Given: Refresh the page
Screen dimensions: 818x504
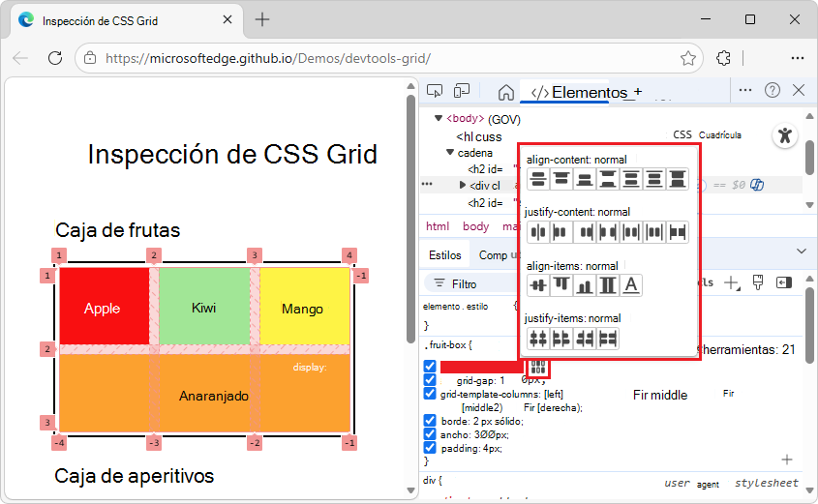Looking at the screenshot, I should tap(55, 58).
